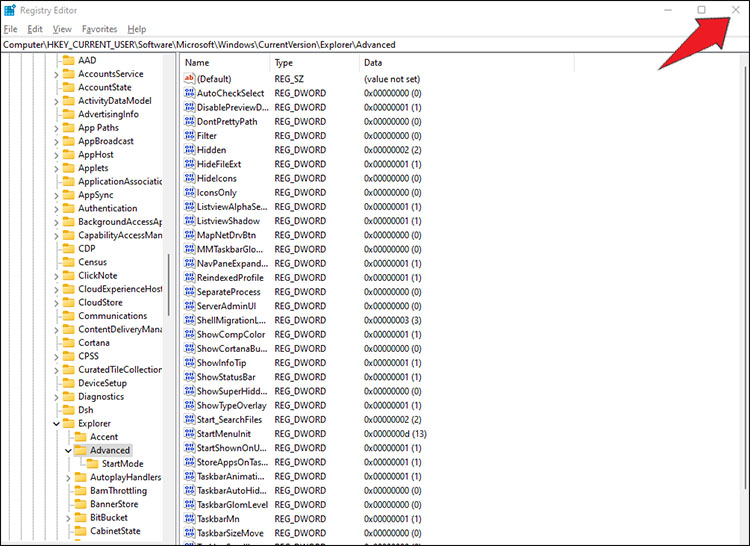
Task: Click the AccountState folder icon
Action: [69, 87]
